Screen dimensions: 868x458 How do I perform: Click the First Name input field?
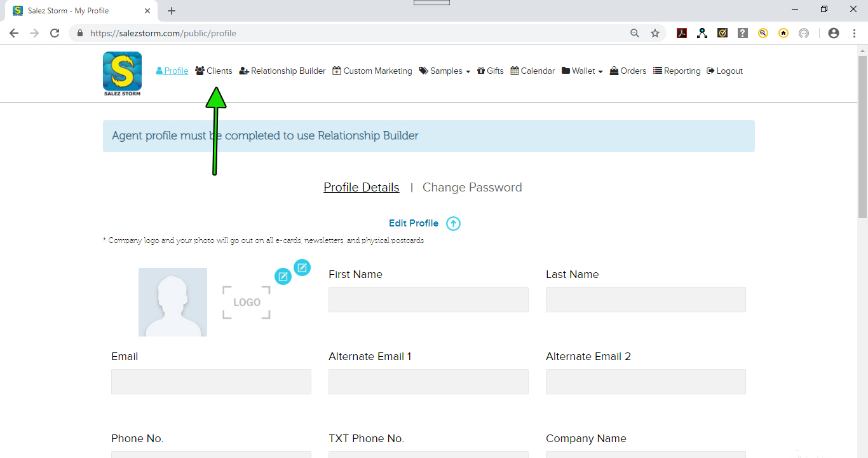428,300
